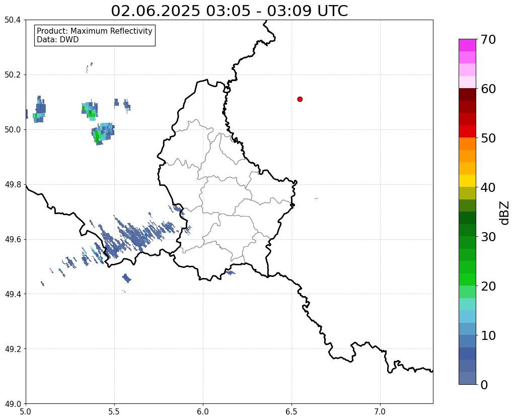Click the longitude axis label 6.5

coord(291,411)
